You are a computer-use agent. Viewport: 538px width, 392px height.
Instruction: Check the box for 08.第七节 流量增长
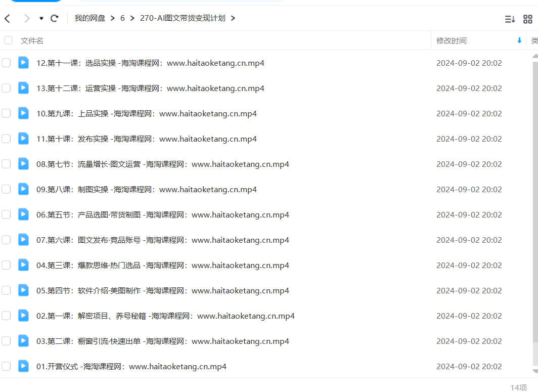[x=6, y=164]
